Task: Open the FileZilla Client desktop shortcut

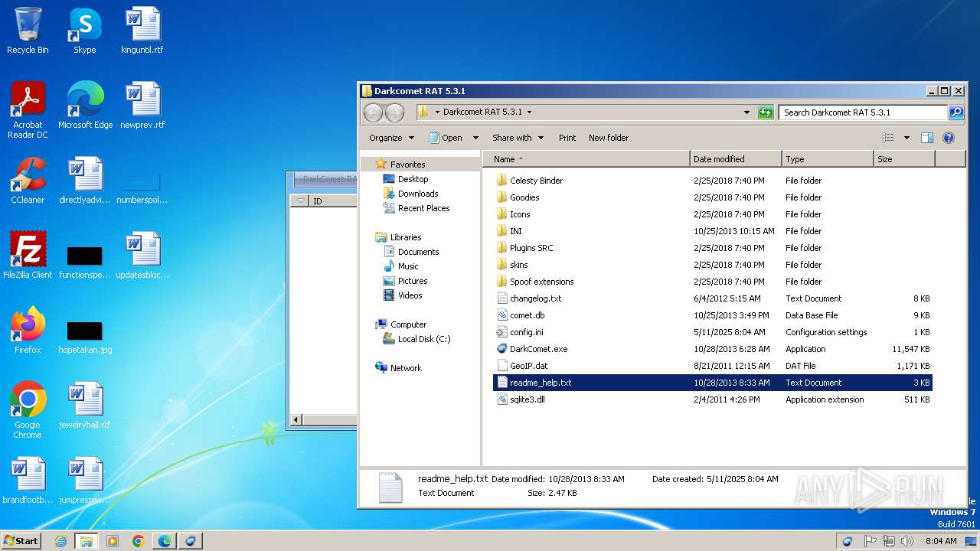Action: [28, 256]
